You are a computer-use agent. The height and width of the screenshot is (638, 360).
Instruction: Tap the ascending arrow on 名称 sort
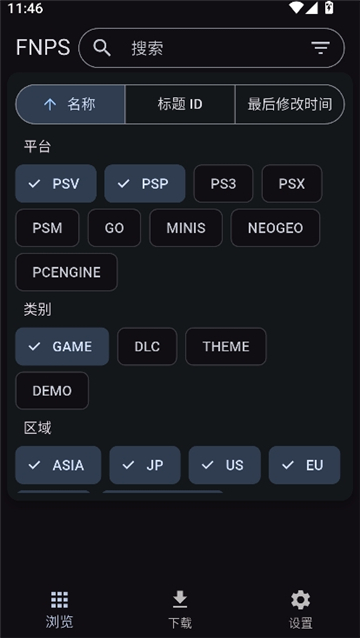[50, 105]
